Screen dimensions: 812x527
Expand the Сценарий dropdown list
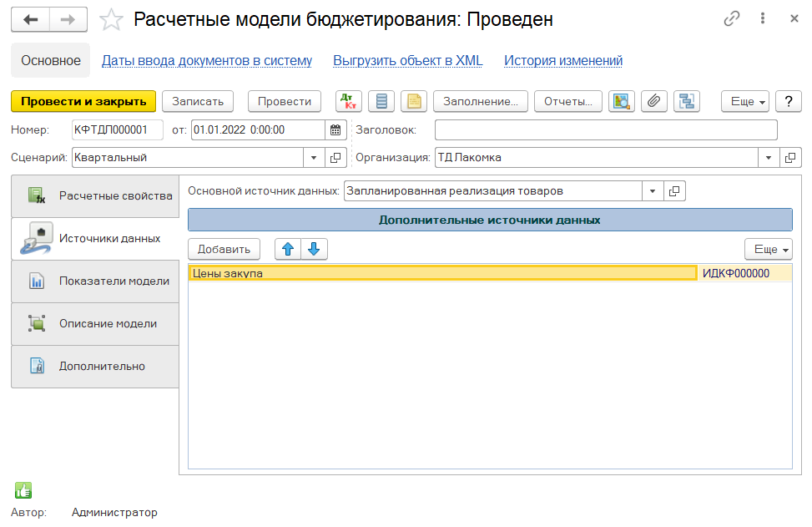[x=314, y=157]
